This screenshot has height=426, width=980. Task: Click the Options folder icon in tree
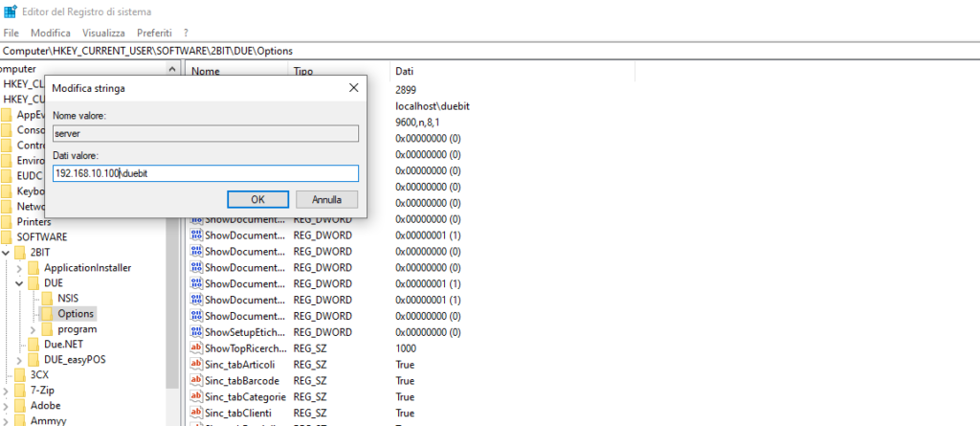click(x=47, y=314)
